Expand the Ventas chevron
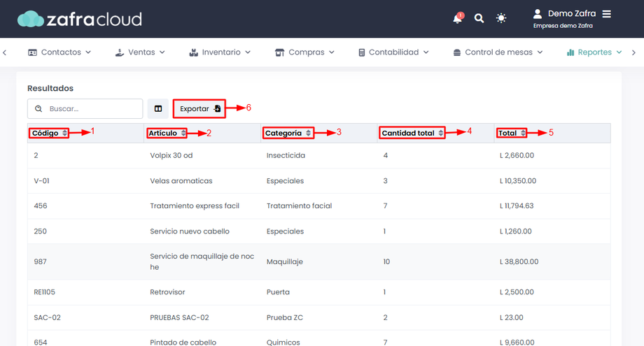This screenshot has height=346, width=644. coord(162,52)
